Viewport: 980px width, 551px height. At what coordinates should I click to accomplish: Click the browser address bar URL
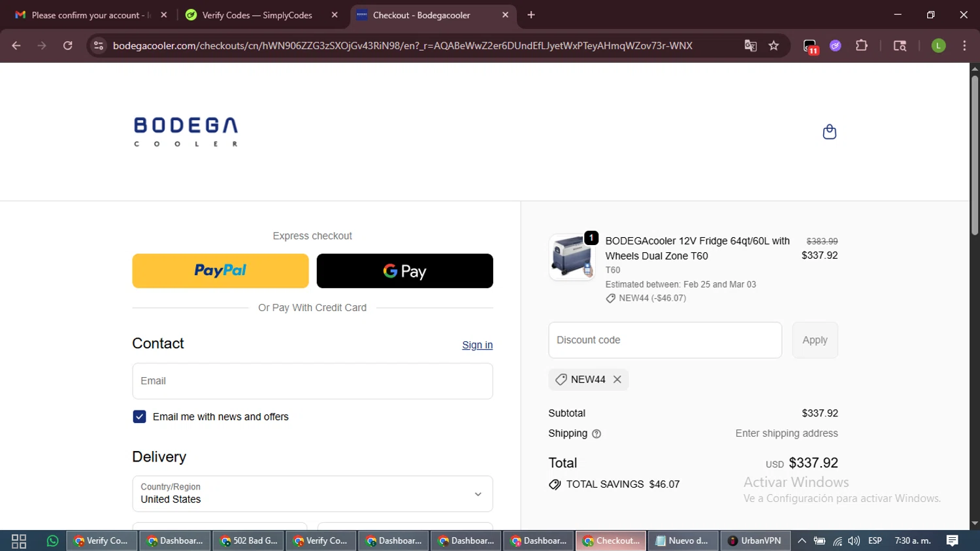[402, 46]
